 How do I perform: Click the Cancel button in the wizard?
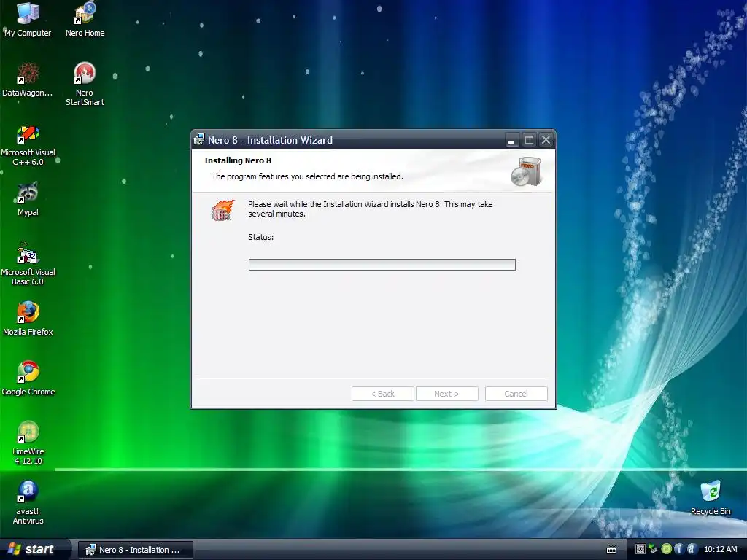(x=516, y=394)
